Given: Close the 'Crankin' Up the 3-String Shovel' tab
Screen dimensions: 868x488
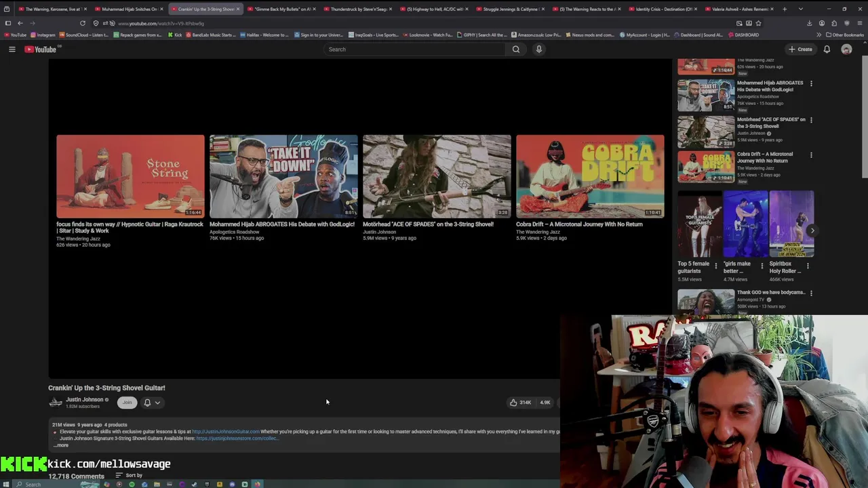Looking at the screenshot, I should pos(238,9).
